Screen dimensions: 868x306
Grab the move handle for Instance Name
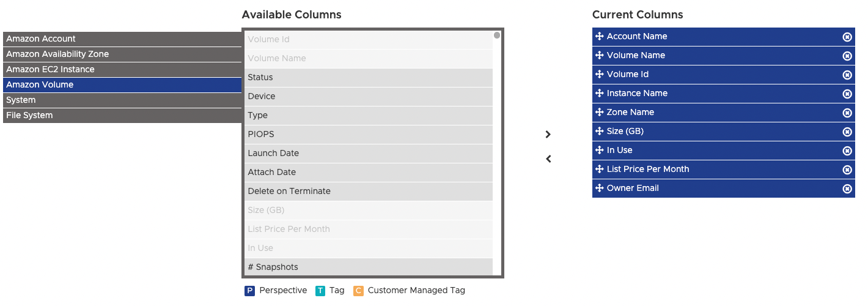click(599, 94)
